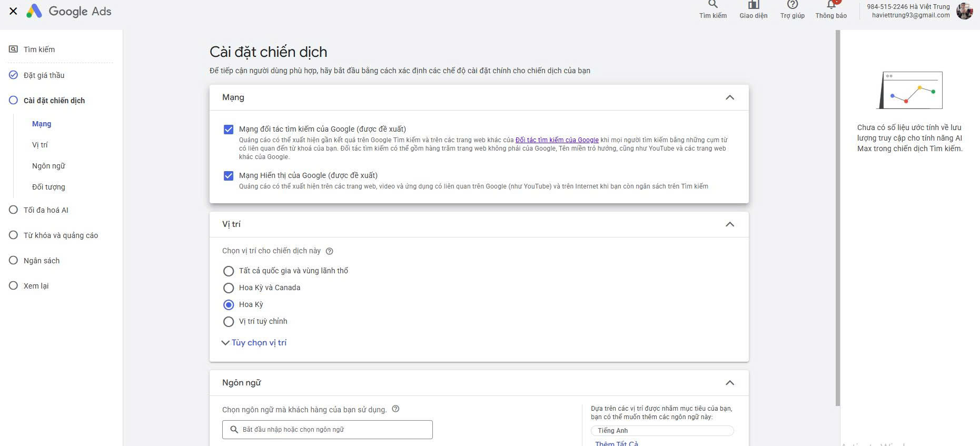This screenshot has width=980, height=446.
Task: Click the Cài đặt chiến dịch page heading
Action: click(269, 52)
